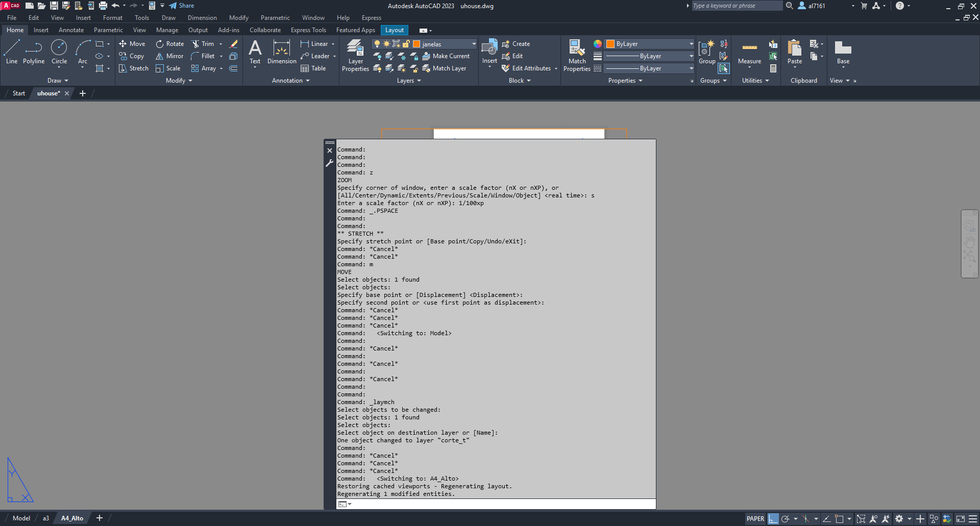The height and width of the screenshot is (526, 980).
Task: Click Create block button
Action: [516, 44]
